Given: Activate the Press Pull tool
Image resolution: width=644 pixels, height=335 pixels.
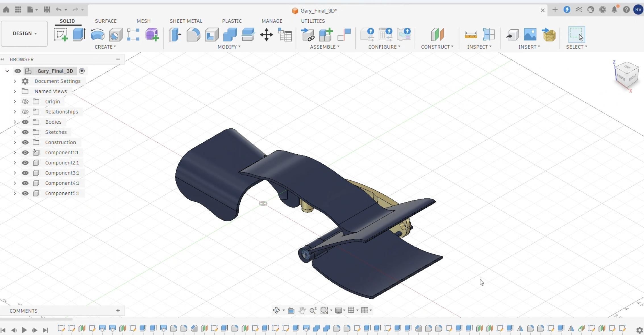Looking at the screenshot, I should coord(175,35).
